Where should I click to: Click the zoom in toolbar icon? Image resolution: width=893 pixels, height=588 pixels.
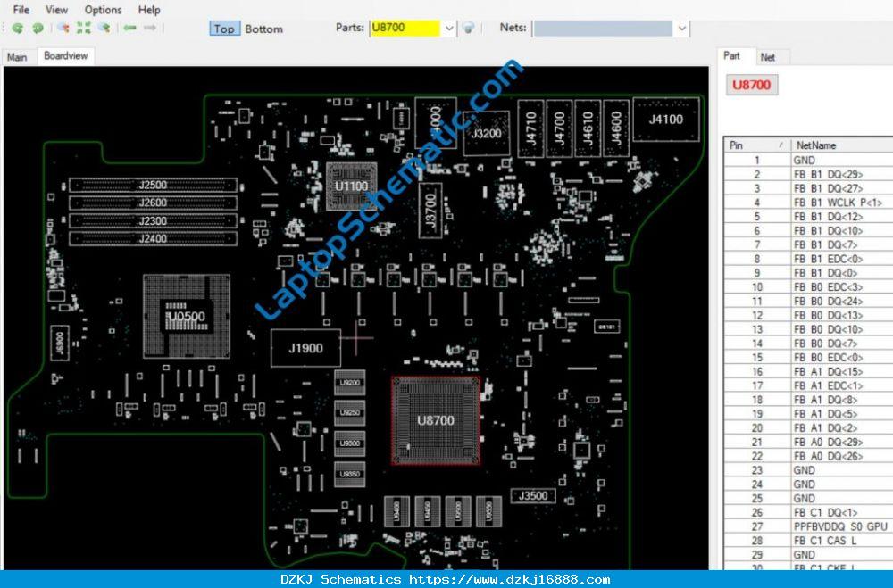[x=63, y=28]
